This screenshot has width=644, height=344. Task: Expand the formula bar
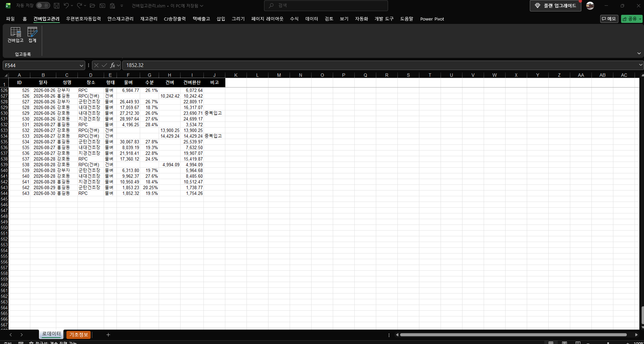640,65
